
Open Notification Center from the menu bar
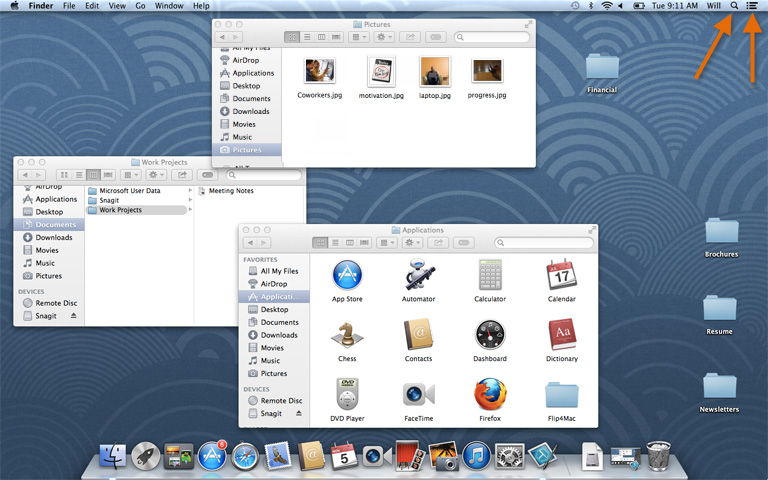tap(752, 6)
